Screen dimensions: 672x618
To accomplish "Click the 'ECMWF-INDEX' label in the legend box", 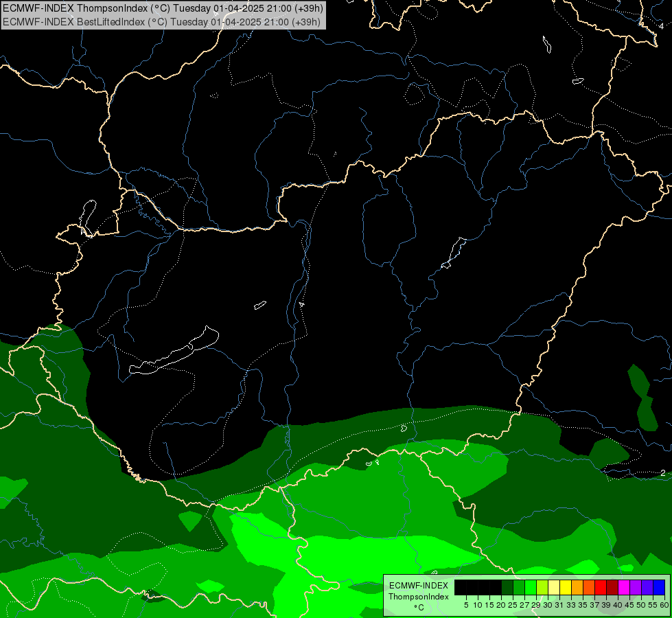I will coord(419,586).
